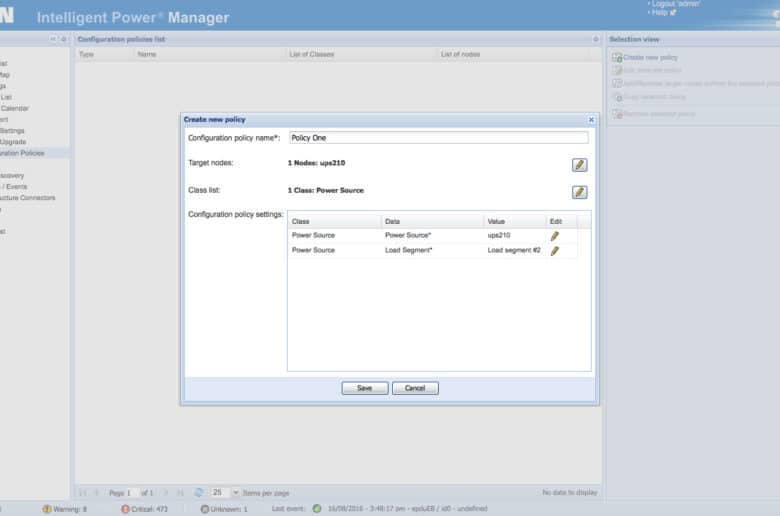
Task: Close the Create new policy dialog
Action: tap(591, 119)
